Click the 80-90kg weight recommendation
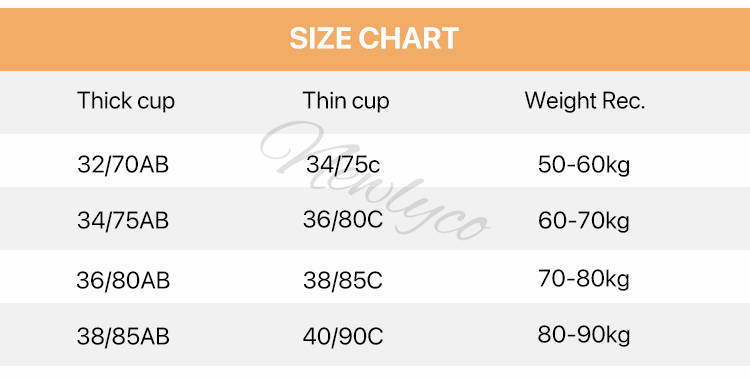 point(584,335)
